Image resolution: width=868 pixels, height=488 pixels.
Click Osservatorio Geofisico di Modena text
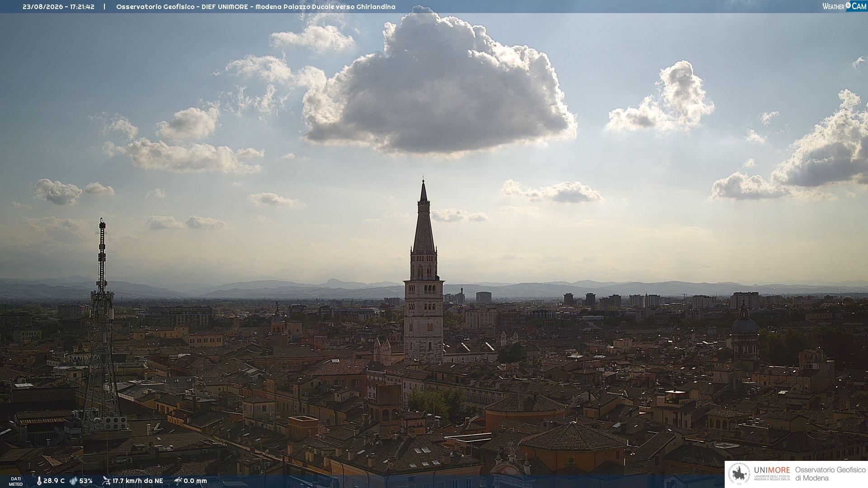click(x=830, y=474)
